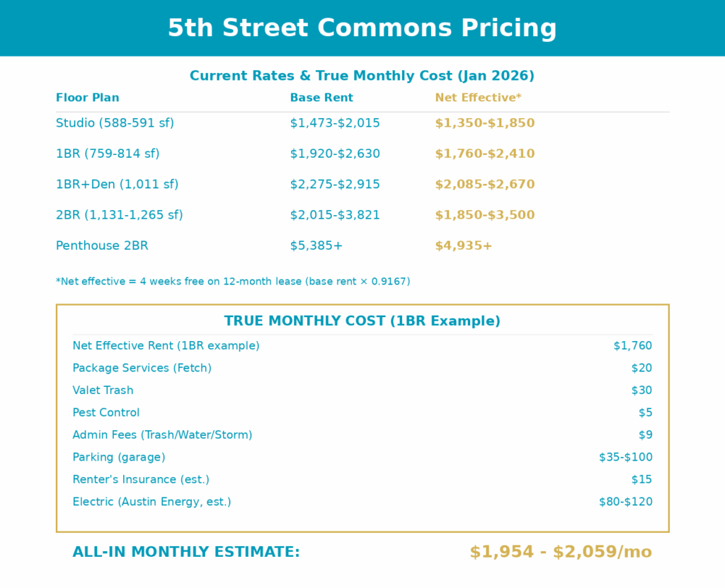Click the 1BR base rent $1,920-$2,630
This screenshot has height=588, width=725.
point(335,154)
